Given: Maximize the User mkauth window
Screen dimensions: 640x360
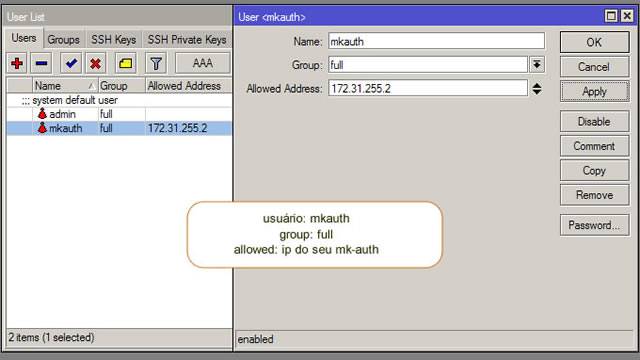Looking at the screenshot, I should [x=611, y=16].
